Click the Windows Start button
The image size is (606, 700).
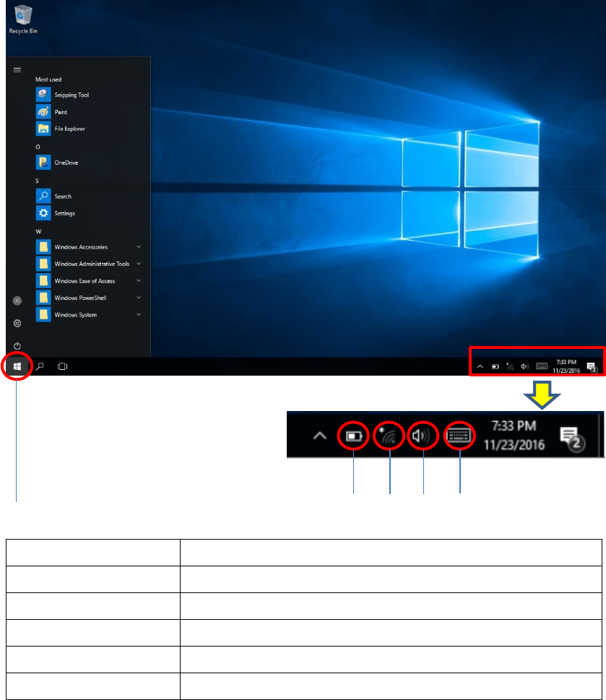(17, 366)
